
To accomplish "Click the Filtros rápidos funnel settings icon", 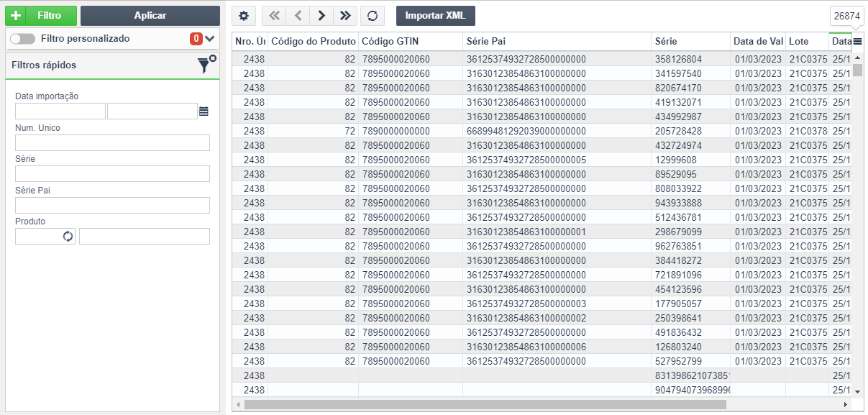I will click(x=206, y=64).
